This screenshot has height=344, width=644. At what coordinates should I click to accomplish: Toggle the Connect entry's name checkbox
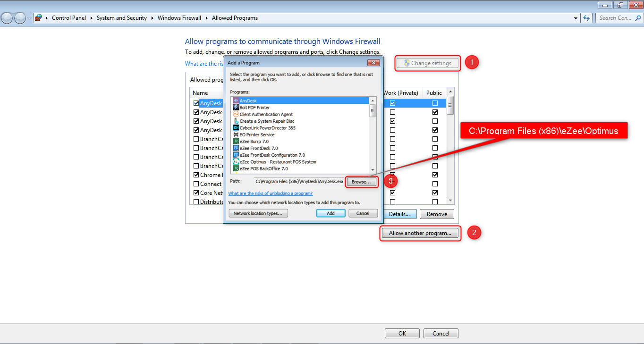(x=196, y=184)
